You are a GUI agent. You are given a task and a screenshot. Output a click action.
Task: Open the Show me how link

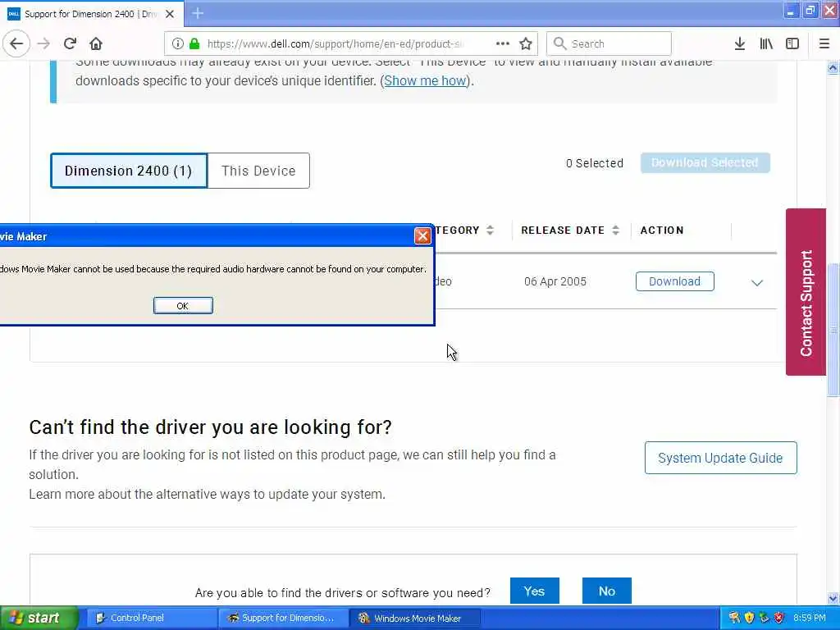(426, 81)
